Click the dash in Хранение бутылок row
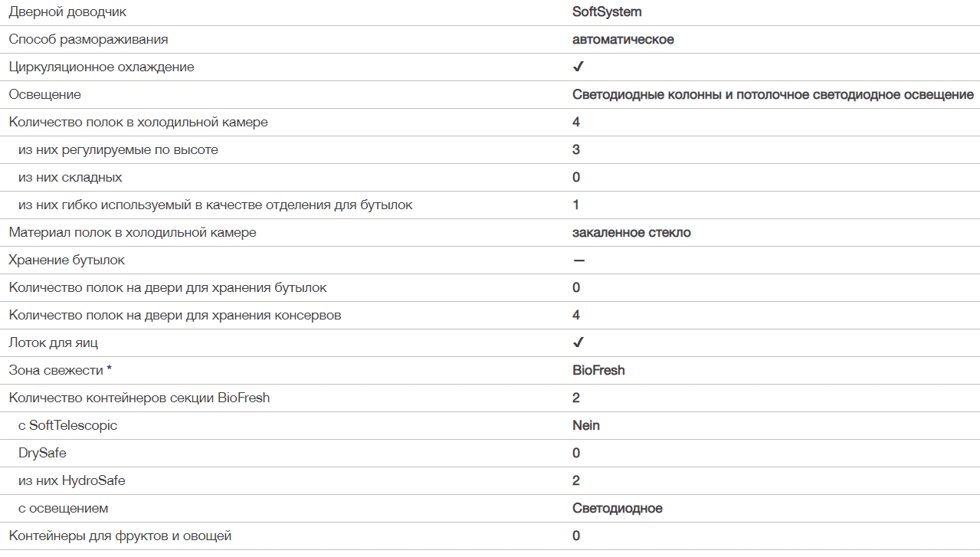This screenshot has width=980, height=557. point(578,260)
